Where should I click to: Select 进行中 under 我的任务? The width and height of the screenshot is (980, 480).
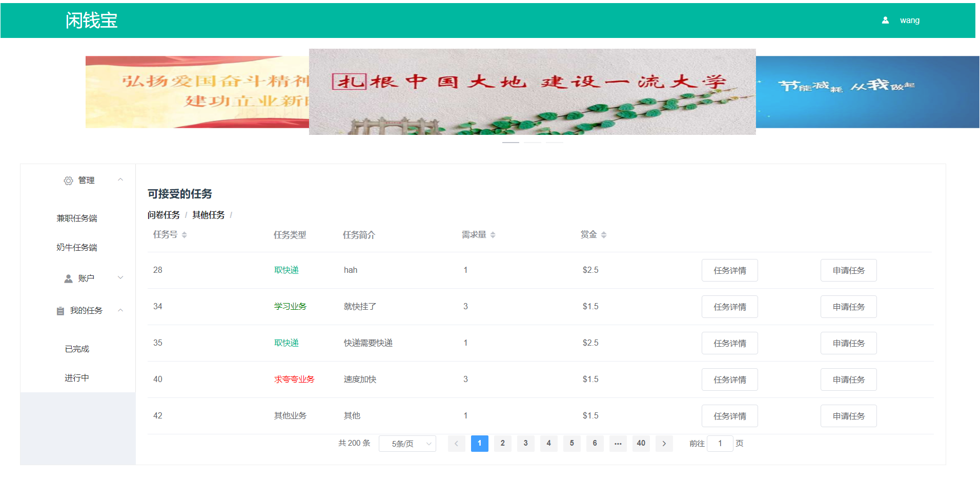pos(77,378)
